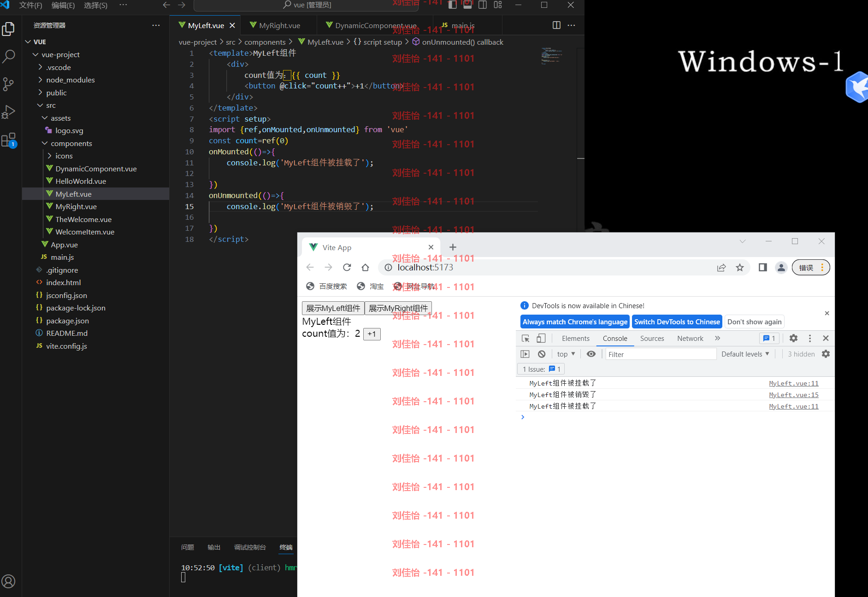This screenshot has width=868, height=597.
Task: Open editor More Actions ellipsis menu
Action: click(x=572, y=25)
